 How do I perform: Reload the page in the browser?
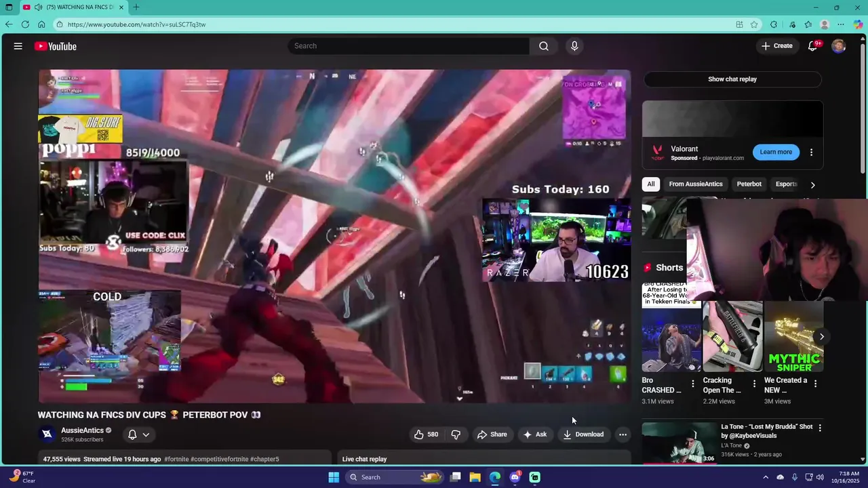(x=25, y=24)
